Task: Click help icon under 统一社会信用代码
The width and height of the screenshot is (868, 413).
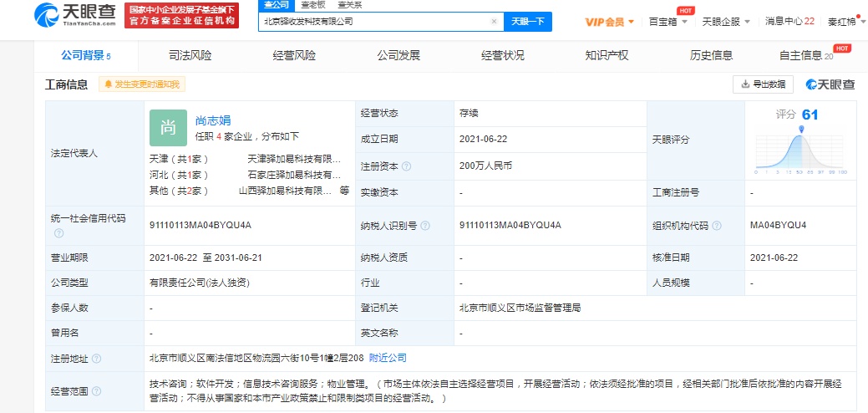Action: (58, 233)
